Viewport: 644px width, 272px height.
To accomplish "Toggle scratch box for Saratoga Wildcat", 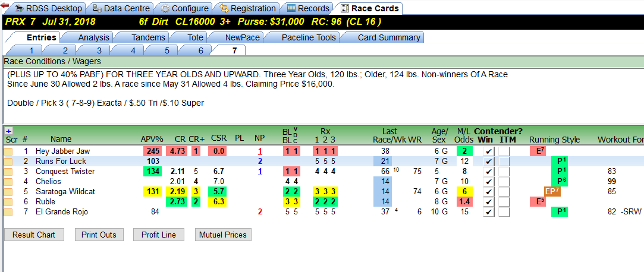I will point(8,192).
